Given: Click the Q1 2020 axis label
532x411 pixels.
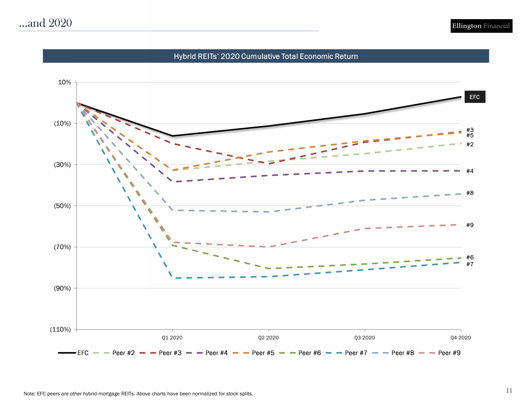Looking at the screenshot, I should click(172, 338).
